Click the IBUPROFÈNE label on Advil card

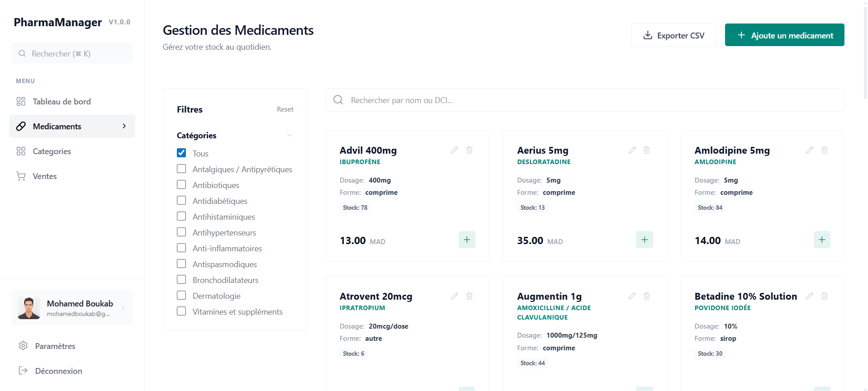click(360, 162)
